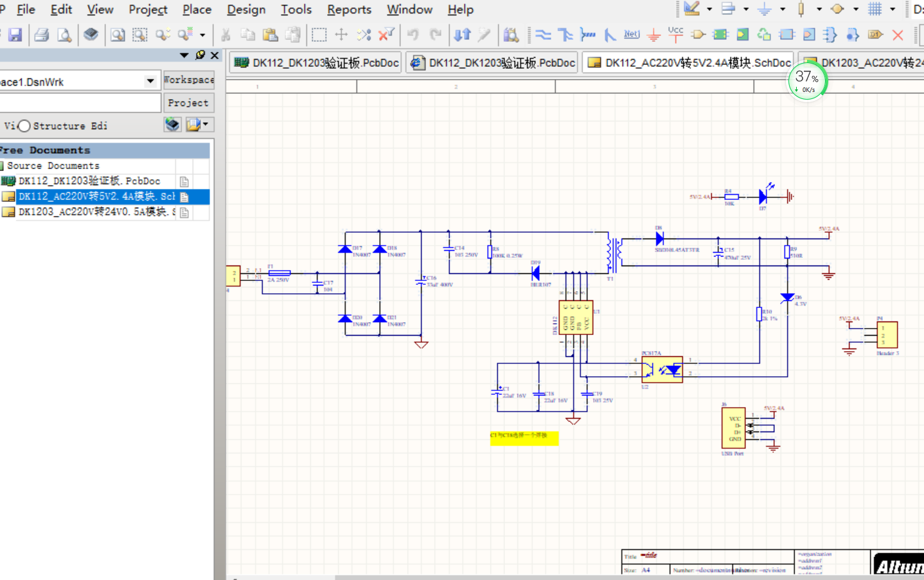Open devices view chip icon in toolbar
This screenshot has width=924, height=580.
(x=91, y=34)
